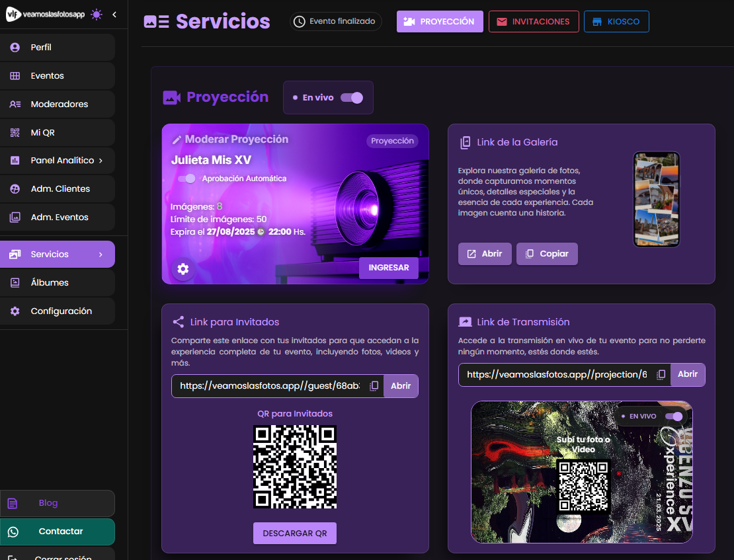The image size is (734, 560).
Task: Toggle Aprobación Automática switch
Action: click(x=186, y=179)
